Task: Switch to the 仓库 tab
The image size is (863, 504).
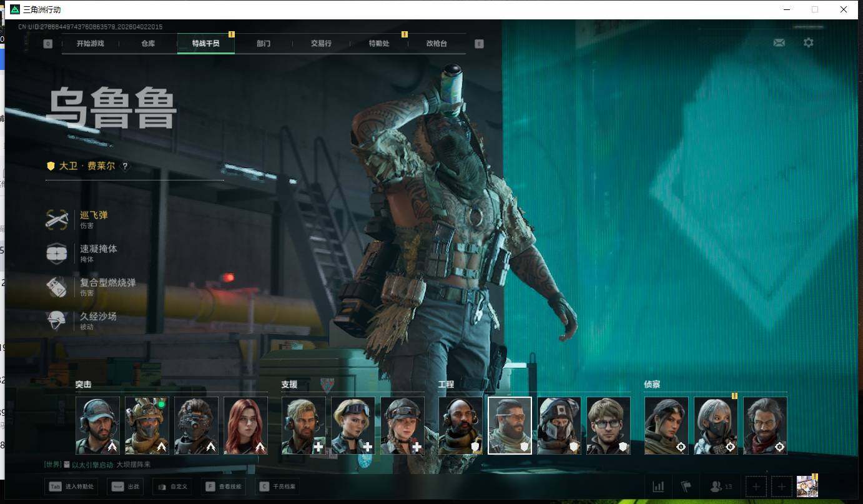Action: coord(148,44)
